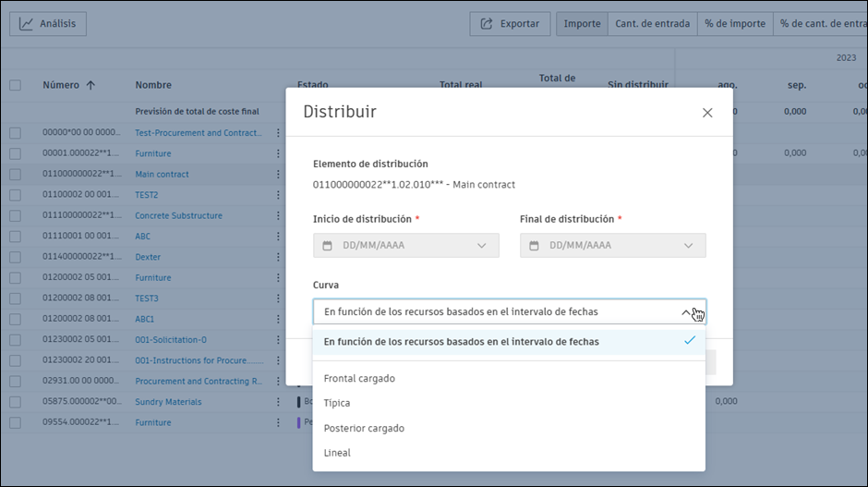The width and height of the screenshot is (868, 487).
Task: Open the Procurement and Contracting R... link
Action: click(199, 381)
